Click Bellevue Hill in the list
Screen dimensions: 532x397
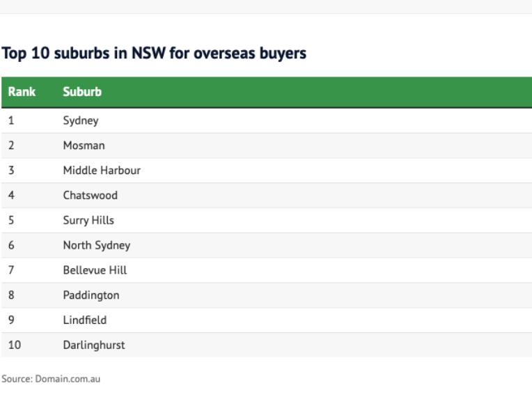coord(95,270)
